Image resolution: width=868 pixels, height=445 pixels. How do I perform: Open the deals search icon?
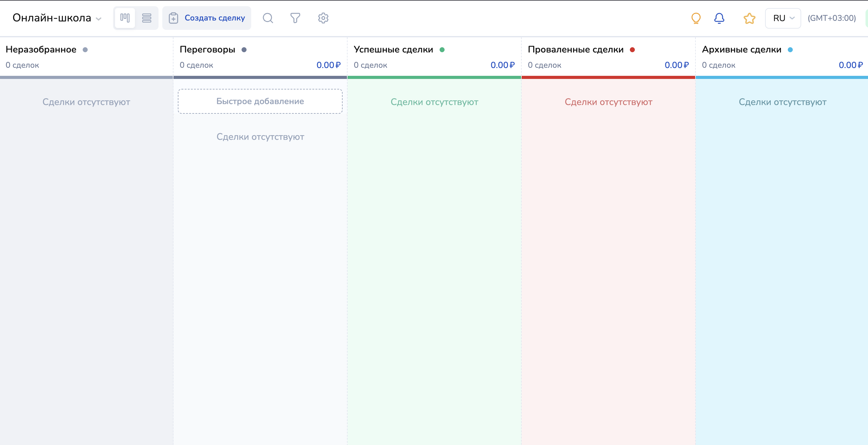(x=268, y=18)
